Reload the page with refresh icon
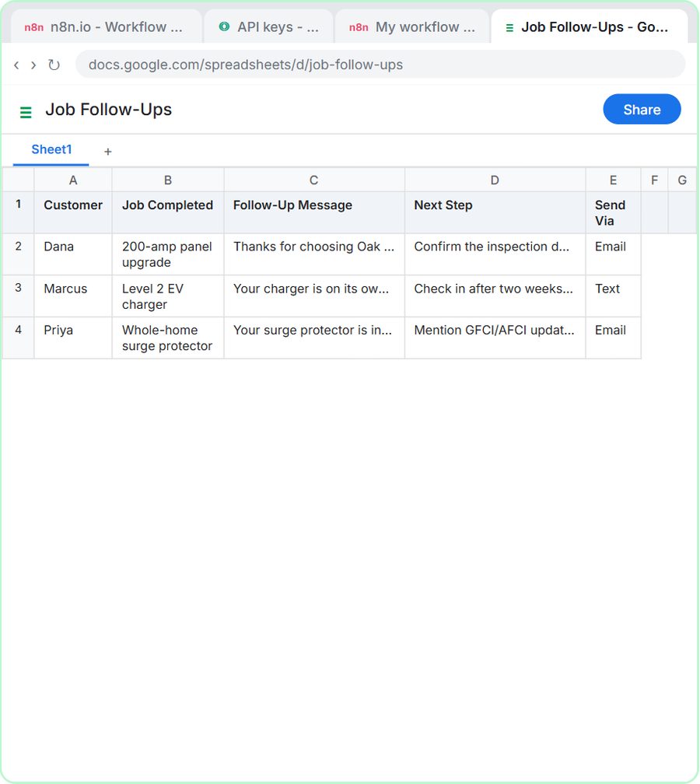Image resolution: width=700 pixels, height=784 pixels. click(x=54, y=65)
